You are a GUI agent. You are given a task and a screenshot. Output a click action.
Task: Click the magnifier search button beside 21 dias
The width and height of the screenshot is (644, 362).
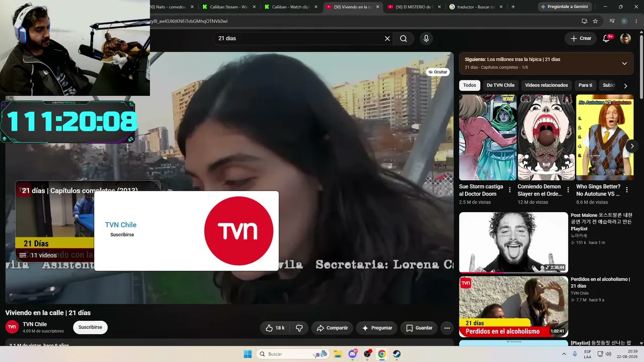404,39
